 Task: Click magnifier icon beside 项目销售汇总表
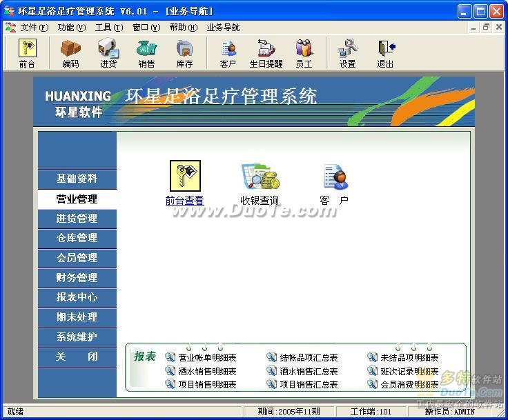(271, 384)
